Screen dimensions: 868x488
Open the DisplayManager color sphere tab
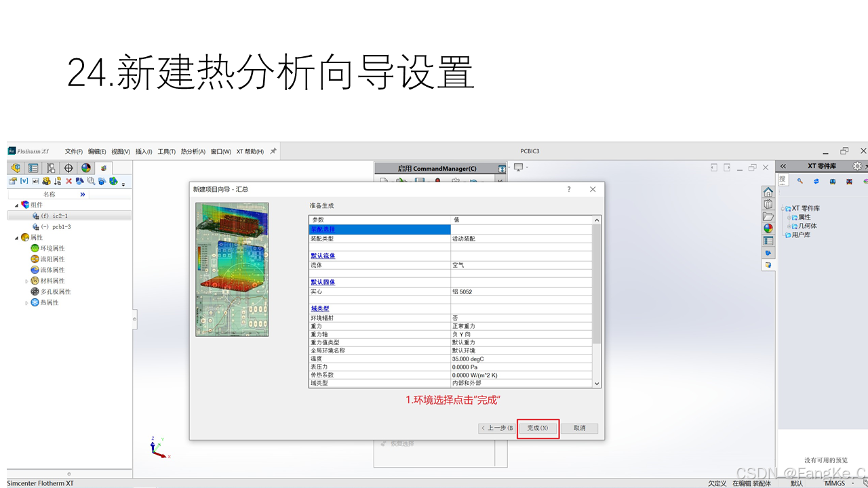click(x=86, y=168)
